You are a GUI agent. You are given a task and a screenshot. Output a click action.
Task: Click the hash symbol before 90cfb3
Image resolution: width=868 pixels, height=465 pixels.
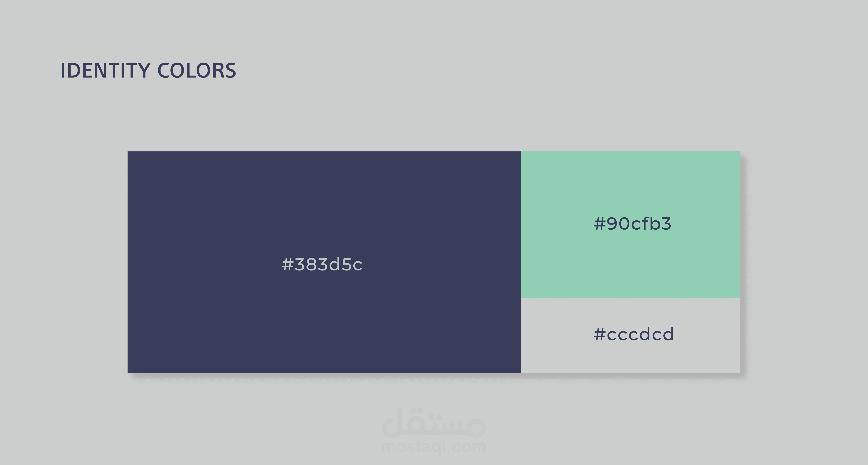(600, 224)
